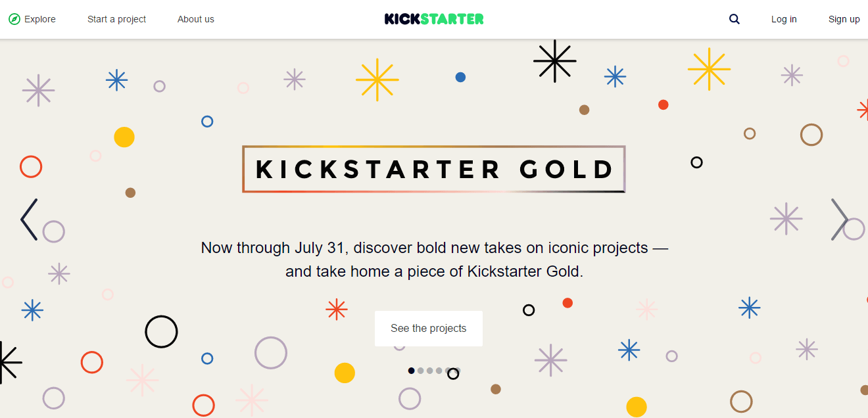Select the fourth carousel dot

439,370
